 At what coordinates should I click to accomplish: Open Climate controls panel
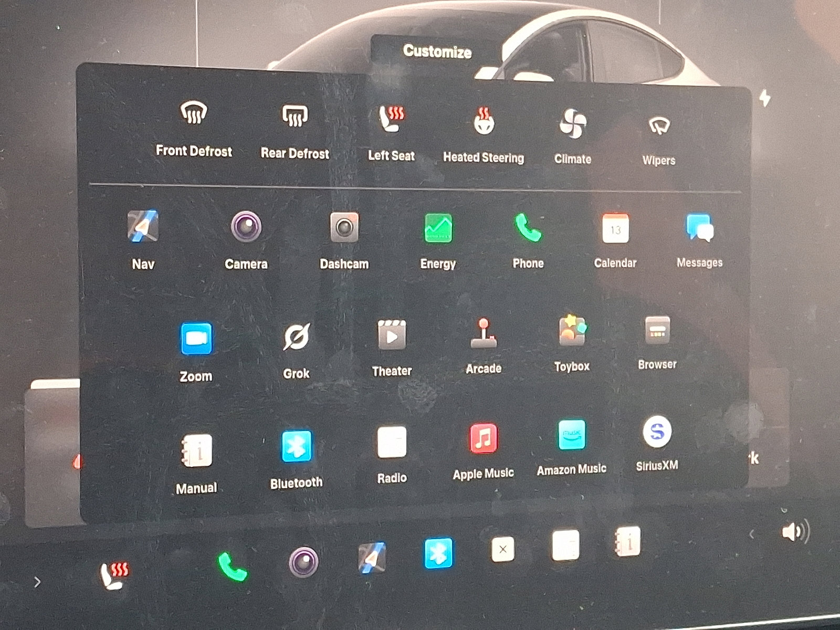click(572, 124)
